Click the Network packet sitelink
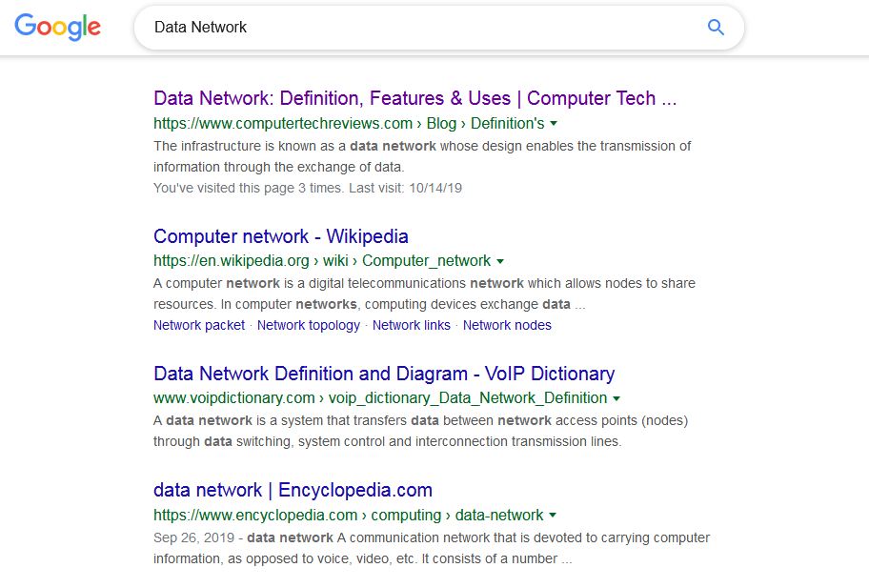This screenshot has width=869, height=588. click(199, 325)
